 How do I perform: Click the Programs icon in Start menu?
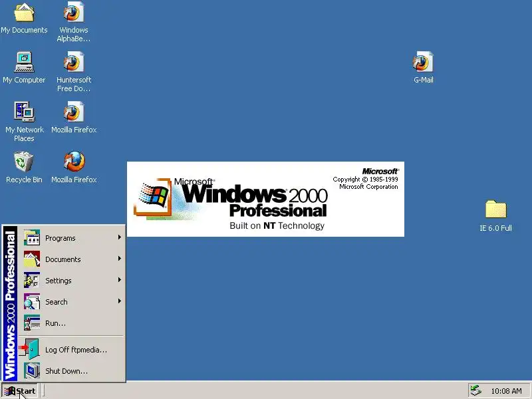(32, 238)
